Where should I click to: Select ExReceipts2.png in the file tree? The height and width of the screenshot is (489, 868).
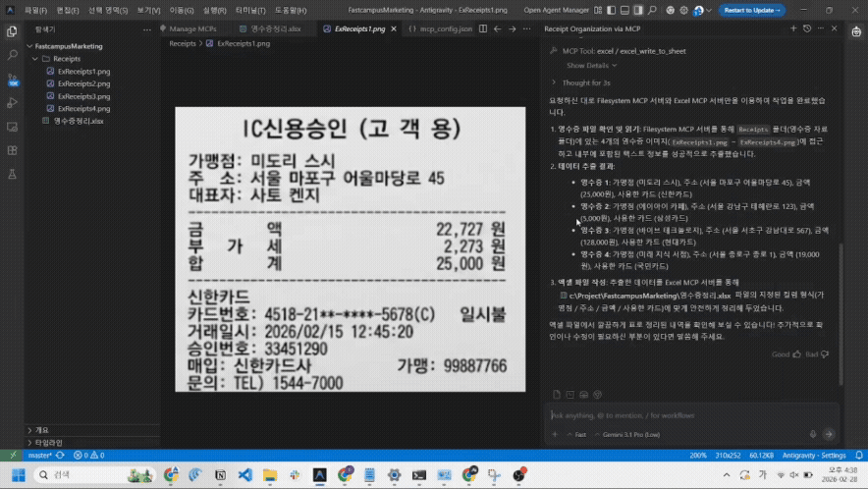coord(83,83)
